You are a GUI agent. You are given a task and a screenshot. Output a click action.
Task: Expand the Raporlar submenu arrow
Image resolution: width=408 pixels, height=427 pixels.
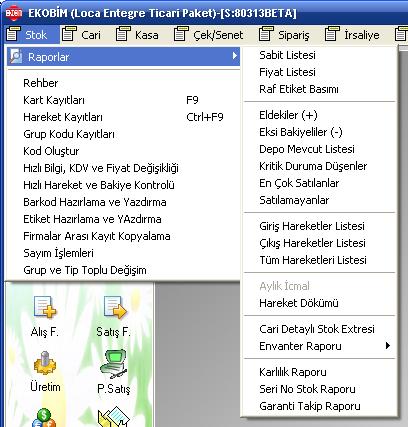(235, 56)
